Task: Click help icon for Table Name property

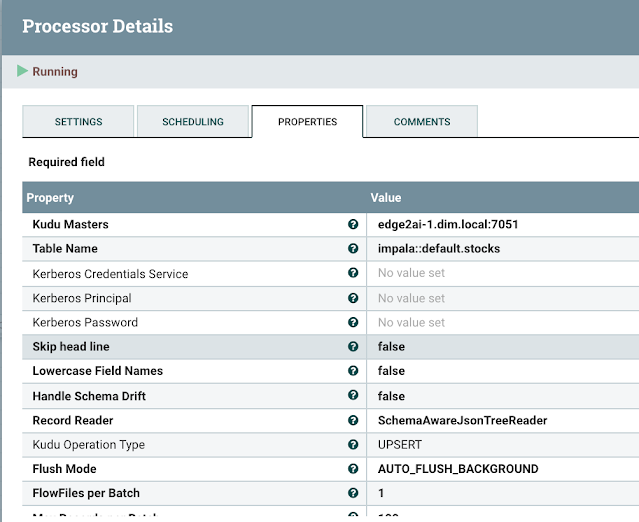Action: pos(353,249)
